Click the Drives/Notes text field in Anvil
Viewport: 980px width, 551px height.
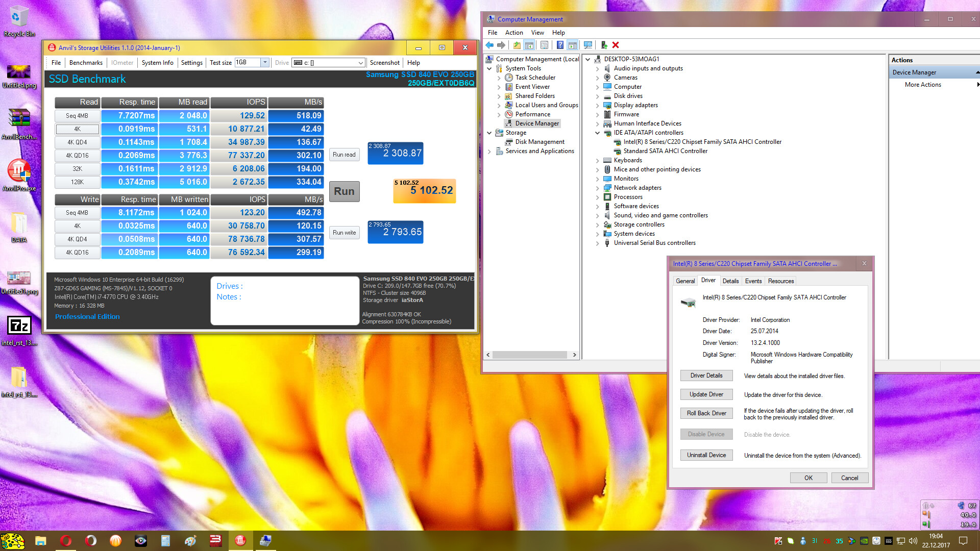point(285,301)
